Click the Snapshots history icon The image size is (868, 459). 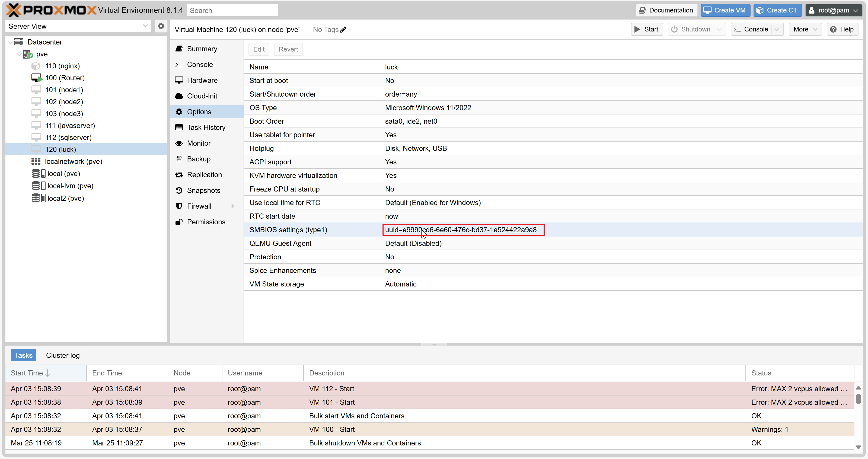(179, 190)
